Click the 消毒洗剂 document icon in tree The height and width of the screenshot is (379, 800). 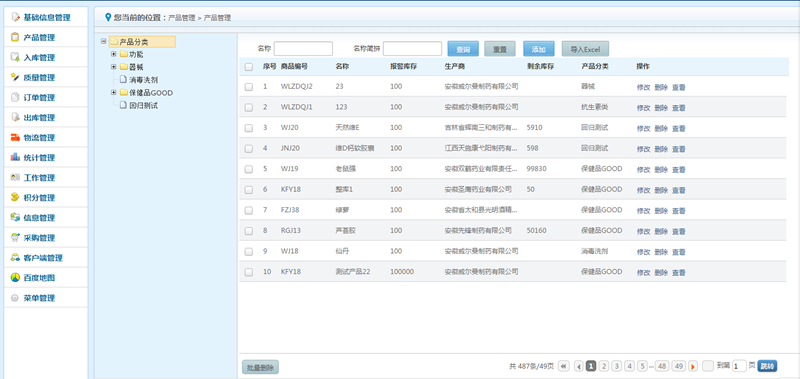[122, 80]
